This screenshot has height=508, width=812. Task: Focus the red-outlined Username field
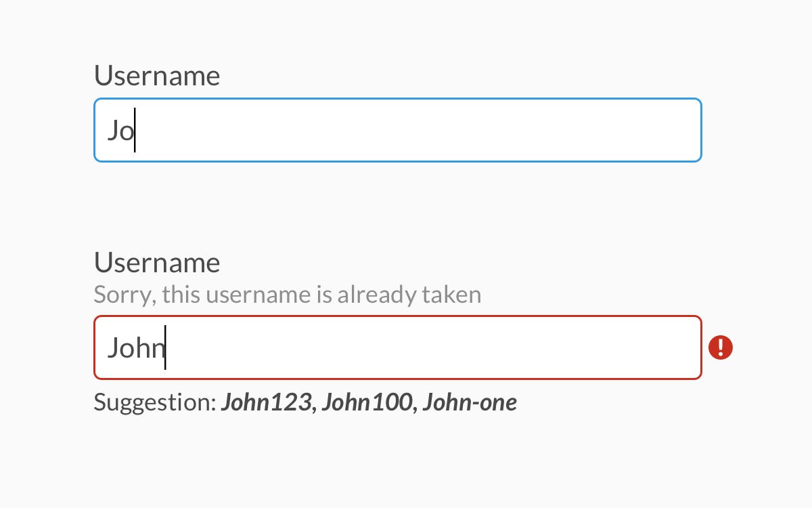(398, 347)
